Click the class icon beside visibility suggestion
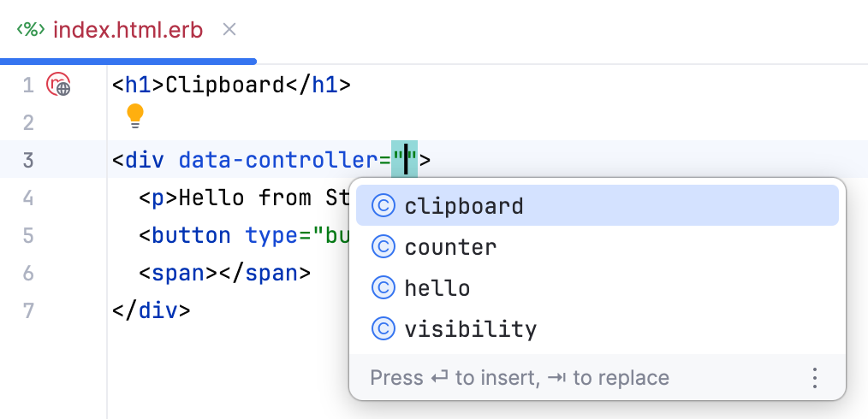This screenshot has width=868, height=419. [383, 329]
